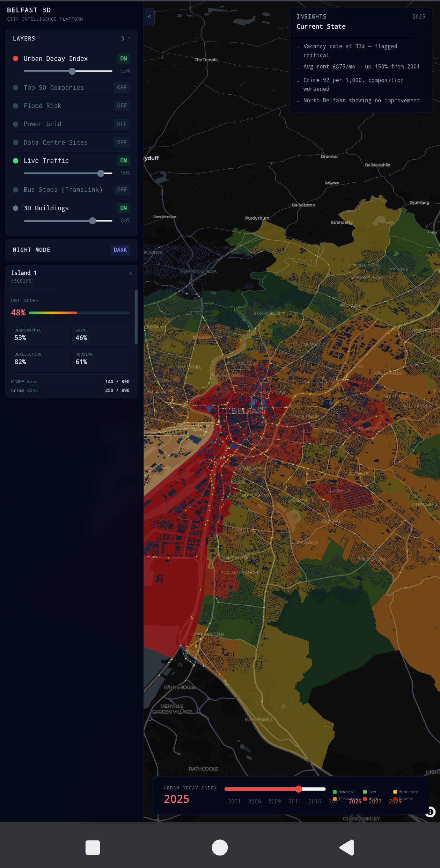Click the NIMDM Rank 140 / 890 row

pyautogui.click(x=70, y=382)
